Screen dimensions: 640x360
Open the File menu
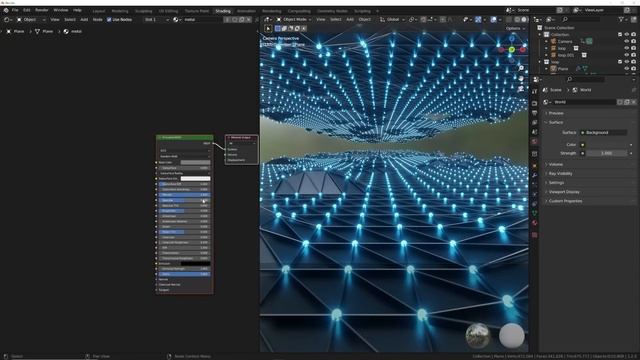[x=15, y=10]
